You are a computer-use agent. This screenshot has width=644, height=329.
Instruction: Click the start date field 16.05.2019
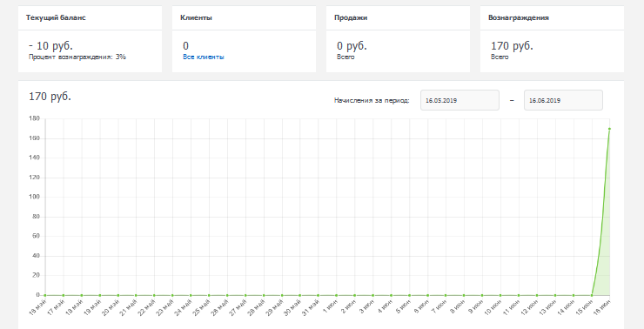pyautogui.click(x=460, y=100)
